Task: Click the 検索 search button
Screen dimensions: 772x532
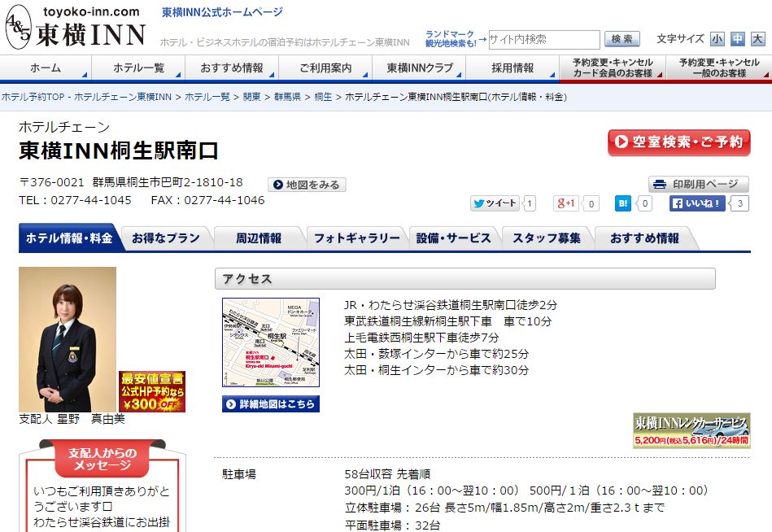Action: tap(622, 39)
